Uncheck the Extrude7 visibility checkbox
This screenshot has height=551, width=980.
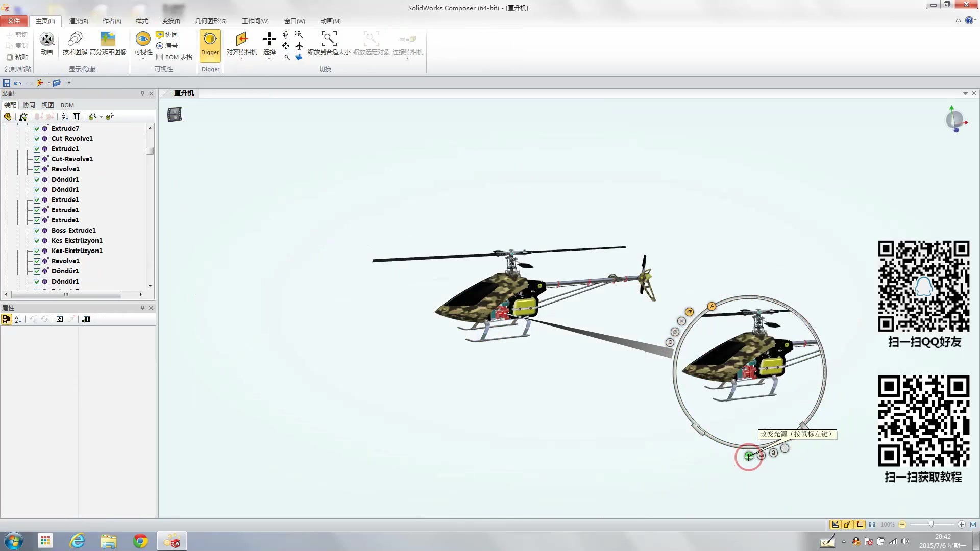coord(37,129)
